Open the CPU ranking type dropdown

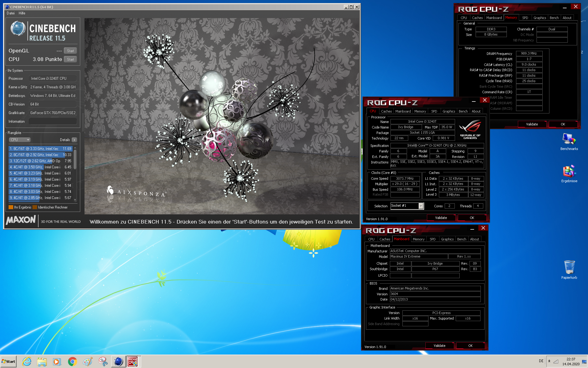click(x=20, y=140)
